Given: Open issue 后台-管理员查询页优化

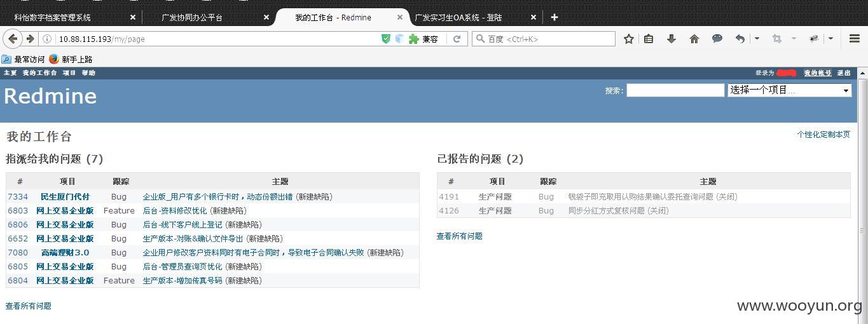Looking at the screenshot, I should 183,267.
